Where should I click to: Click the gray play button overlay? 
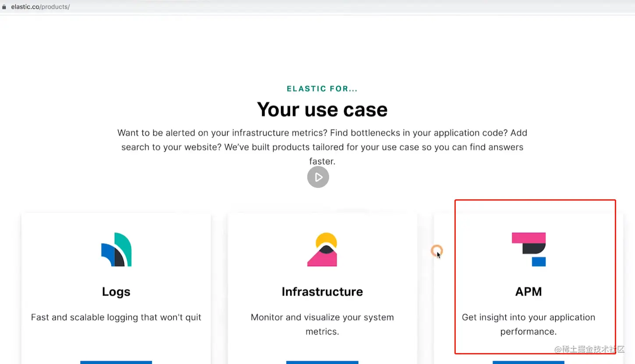(x=318, y=177)
